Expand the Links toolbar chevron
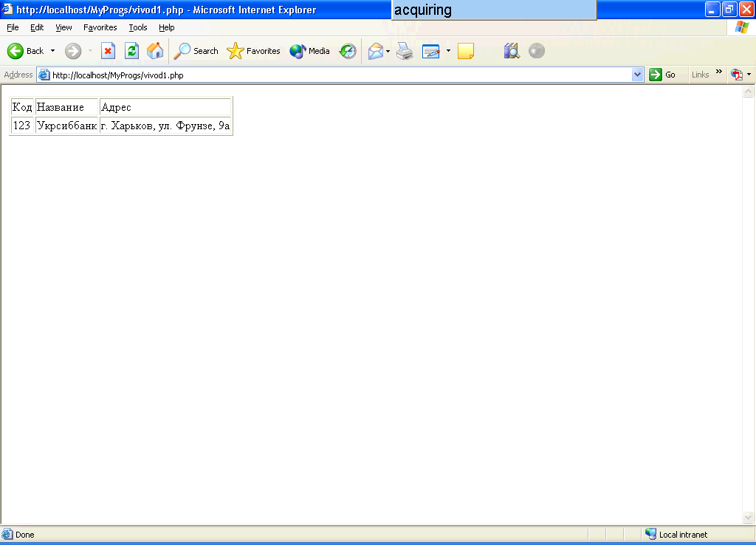756x545 pixels. click(719, 72)
